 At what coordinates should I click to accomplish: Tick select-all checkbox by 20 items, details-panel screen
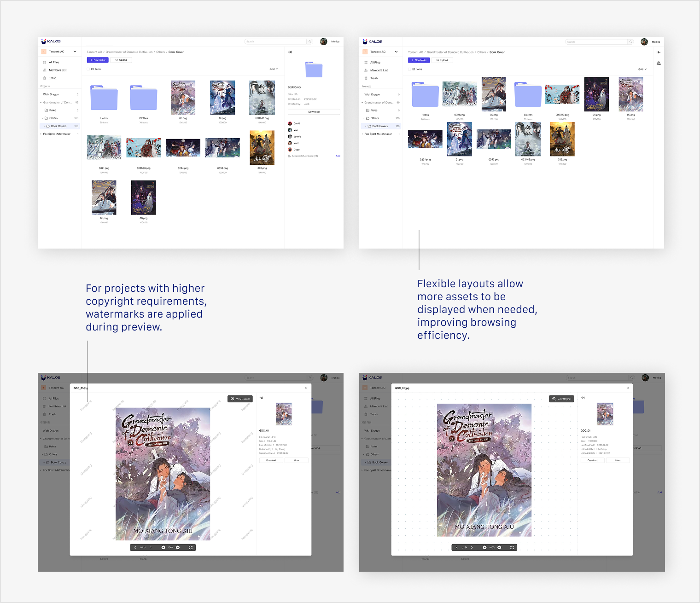88,69
